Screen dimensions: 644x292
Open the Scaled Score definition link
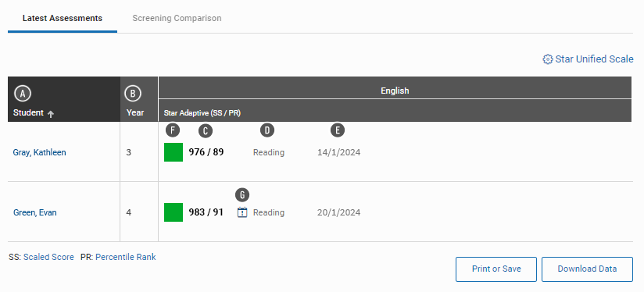click(48, 257)
